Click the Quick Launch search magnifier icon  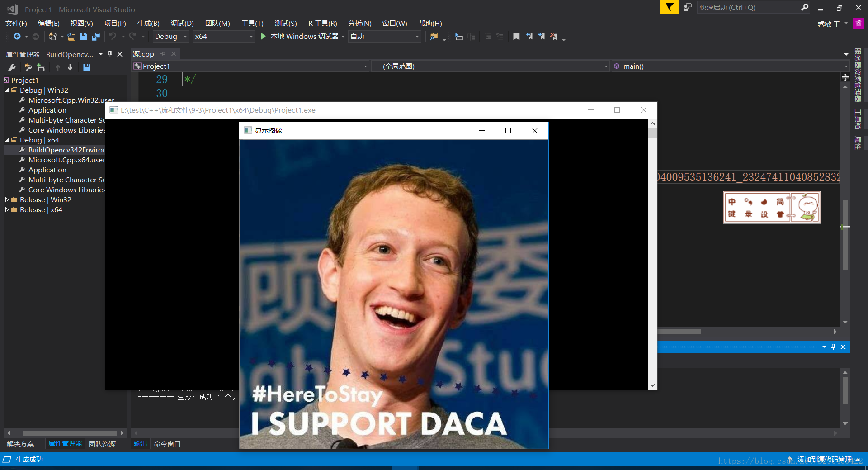[805, 7]
